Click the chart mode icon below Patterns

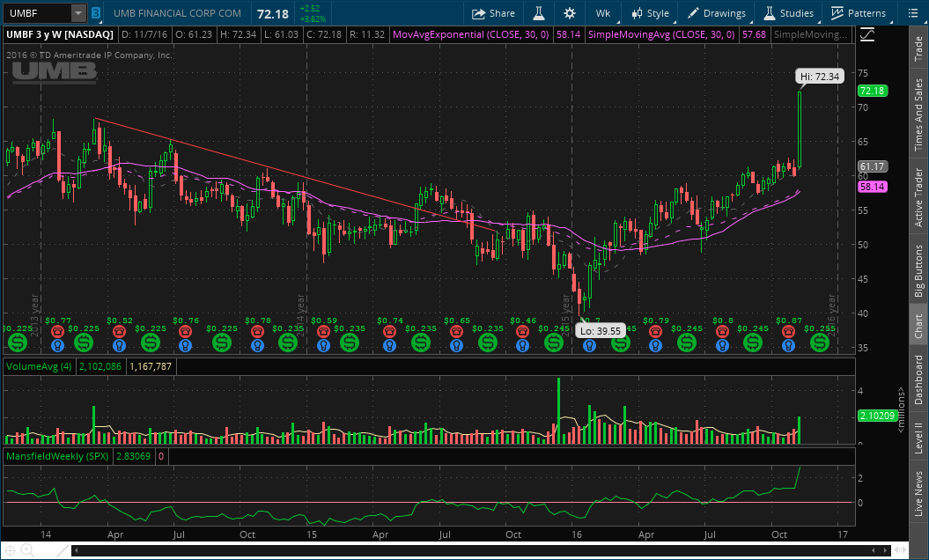[x=867, y=34]
